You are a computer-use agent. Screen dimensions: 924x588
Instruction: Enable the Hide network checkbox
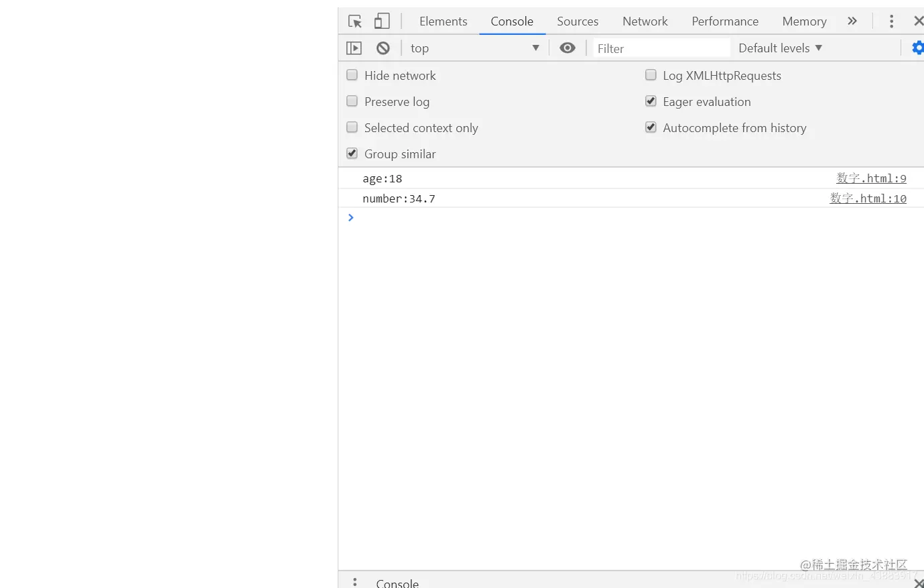352,75
